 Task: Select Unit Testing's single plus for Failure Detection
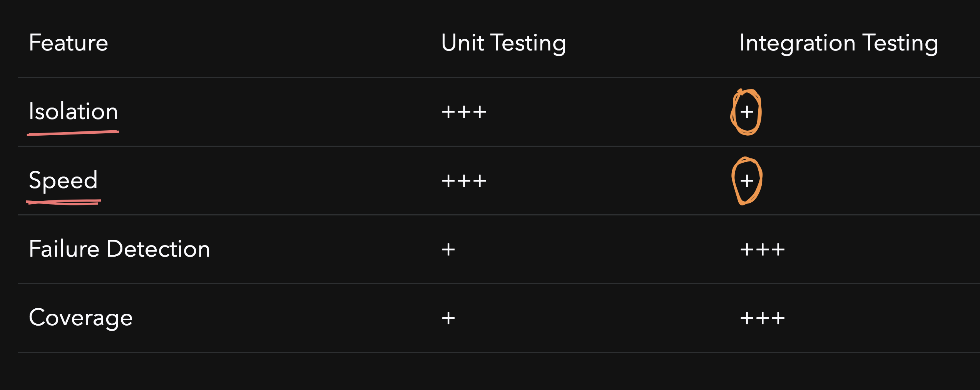[x=448, y=249]
